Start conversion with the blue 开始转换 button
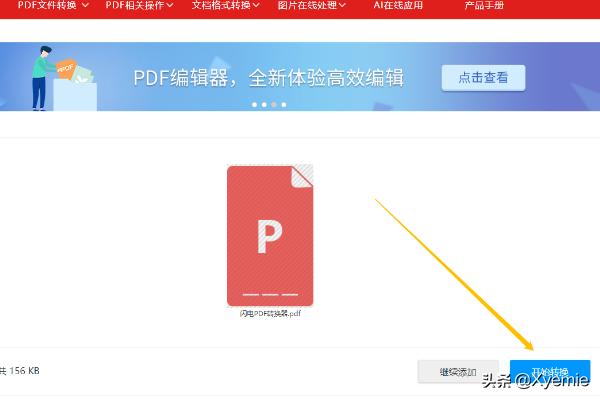The height and width of the screenshot is (400, 600). coord(549,371)
